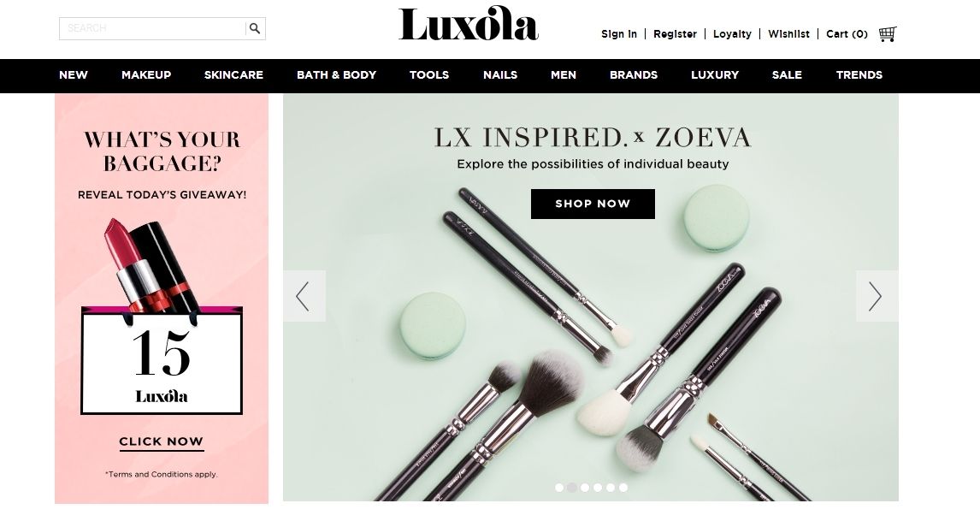Select the first carousel dot
Image resolution: width=980 pixels, height=527 pixels.
(559, 488)
